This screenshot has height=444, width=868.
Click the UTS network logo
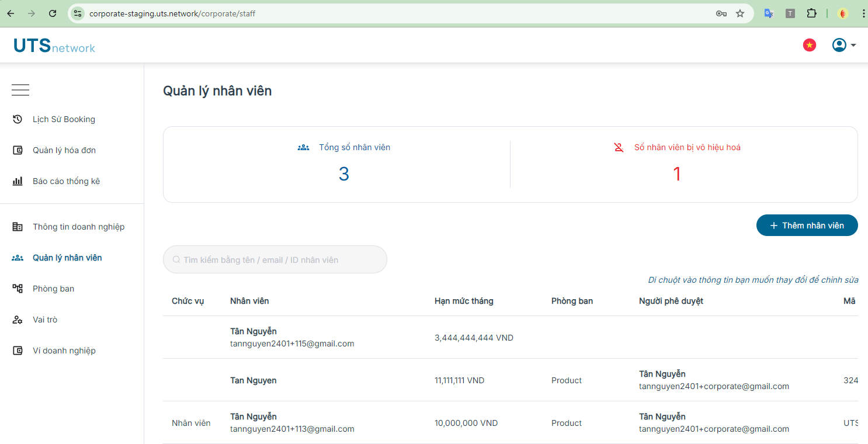pos(54,46)
